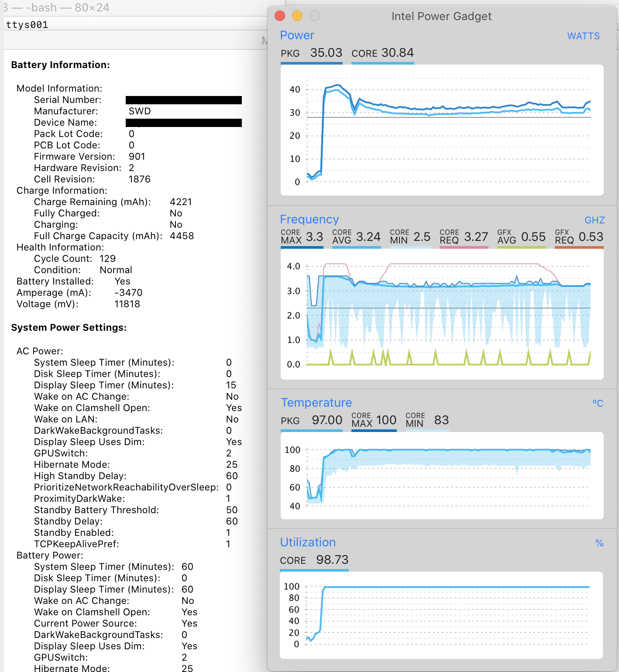Select Cycle Count value 129
The height and width of the screenshot is (672, 619).
click(x=107, y=259)
